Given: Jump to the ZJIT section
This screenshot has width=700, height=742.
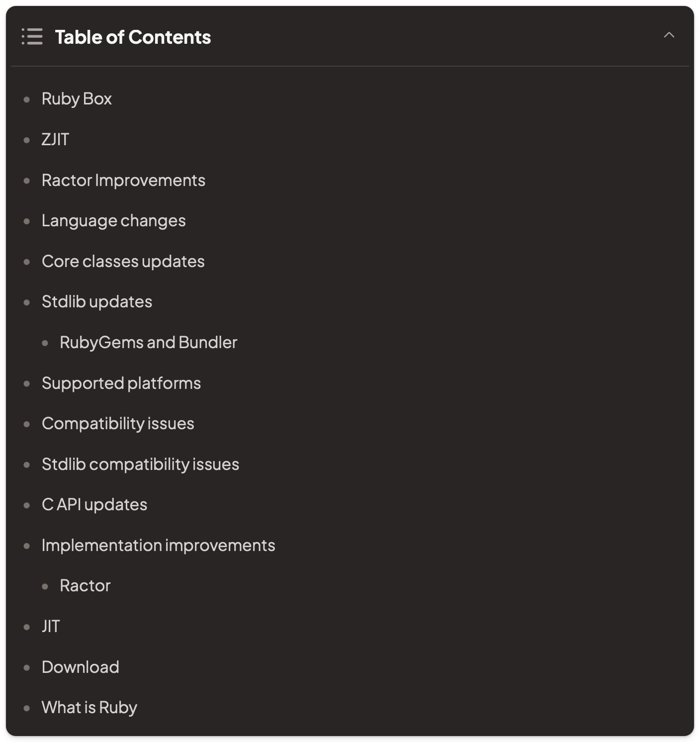Looking at the screenshot, I should [x=55, y=140].
